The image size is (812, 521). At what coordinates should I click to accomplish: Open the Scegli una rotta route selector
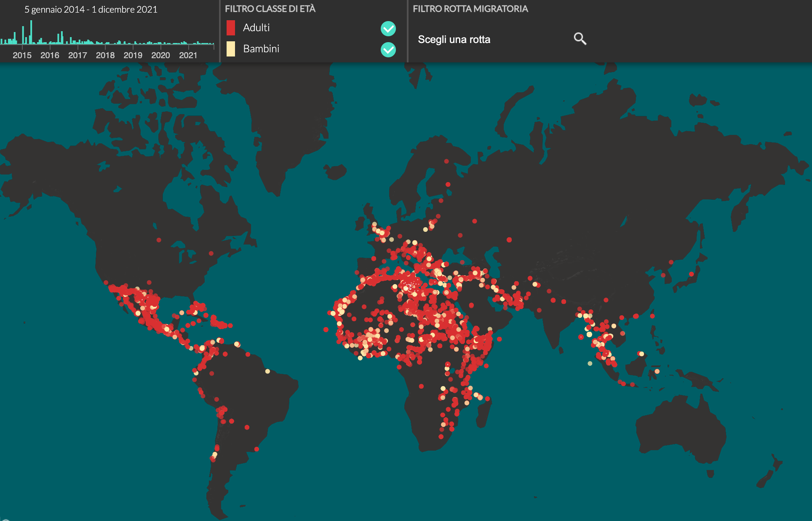coord(454,39)
